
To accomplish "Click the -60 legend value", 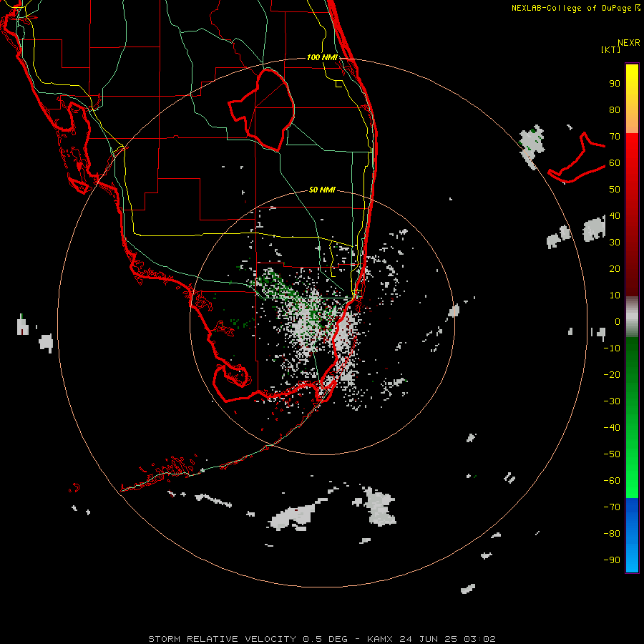I will point(612,481).
